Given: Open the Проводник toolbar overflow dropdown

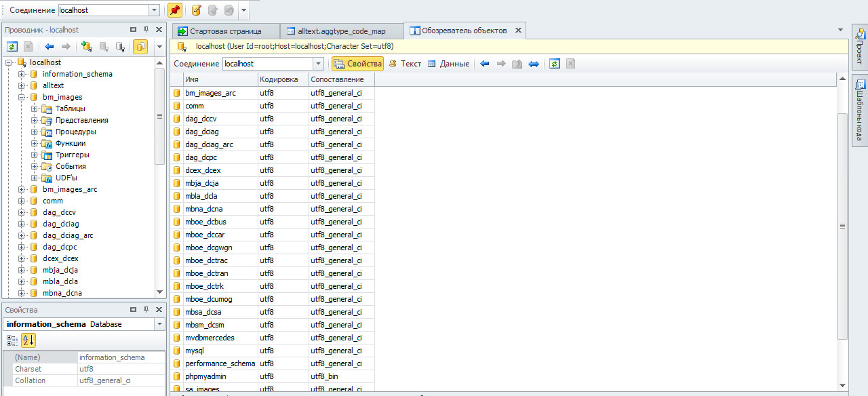Looking at the screenshot, I should pos(159,47).
